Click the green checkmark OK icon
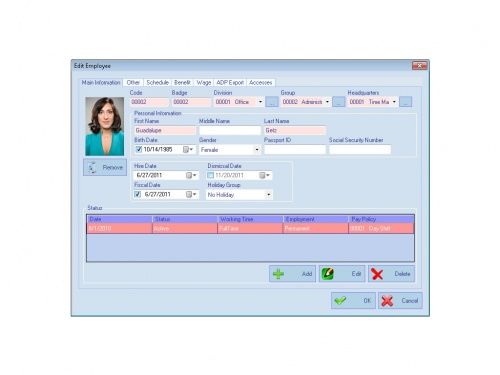 (340, 301)
